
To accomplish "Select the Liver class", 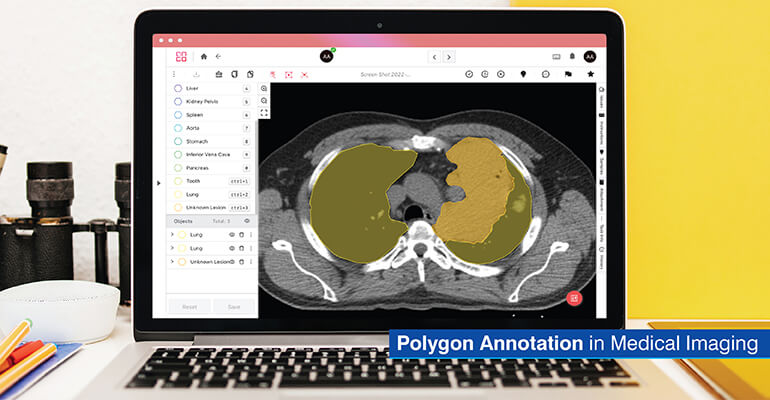I will [211, 89].
